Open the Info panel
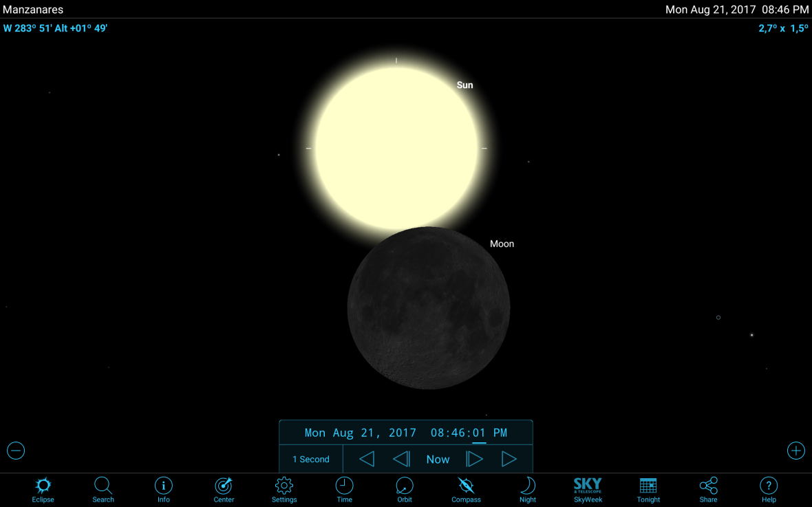812x507 pixels. click(163, 489)
